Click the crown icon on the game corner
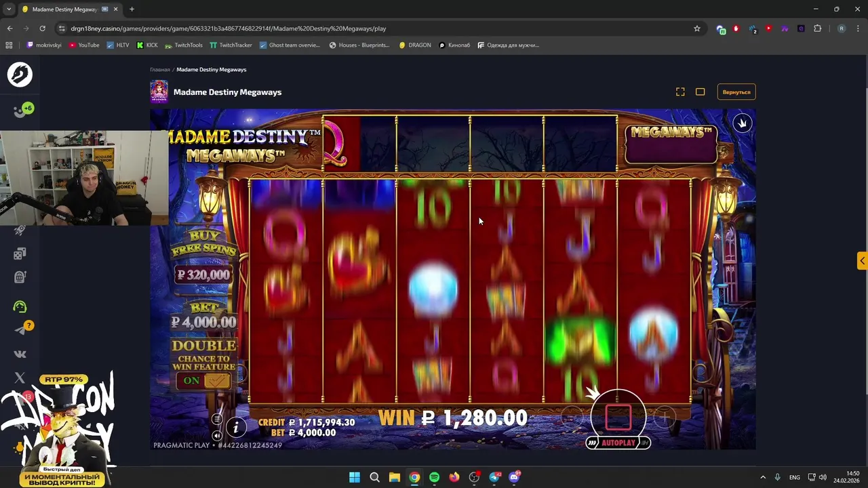868x488 pixels. 743,123
